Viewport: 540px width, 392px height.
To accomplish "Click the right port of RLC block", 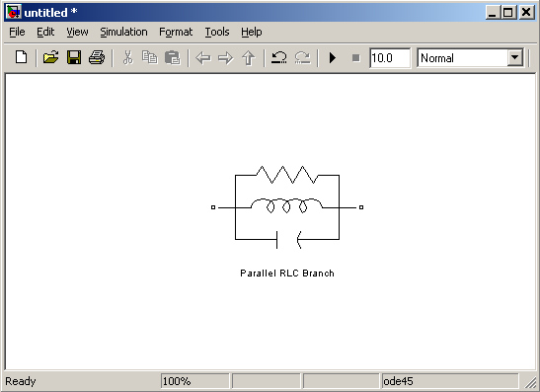I will pos(361,207).
